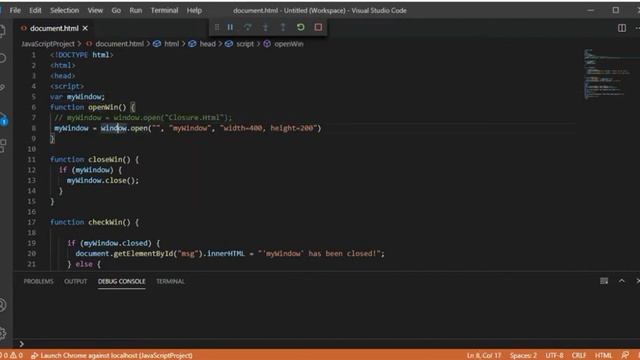Click Launch Chrome against localhost status item
The width and height of the screenshot is (640, 360).
112,356
